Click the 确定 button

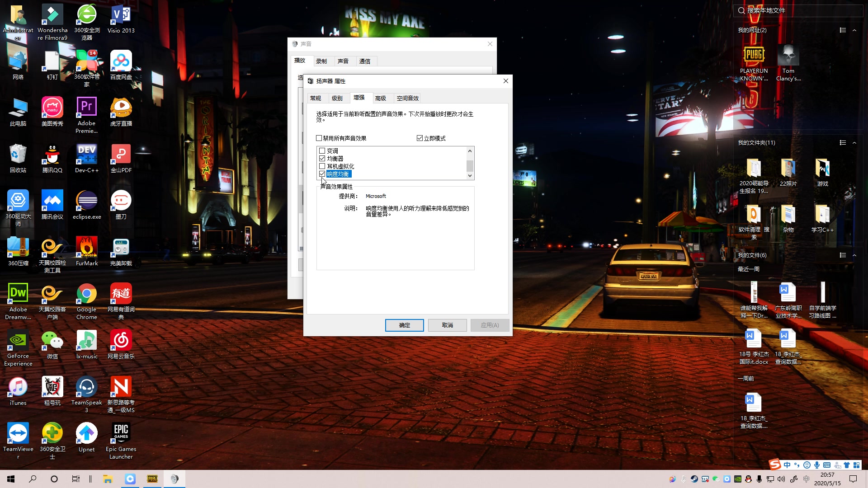point(404,325)
